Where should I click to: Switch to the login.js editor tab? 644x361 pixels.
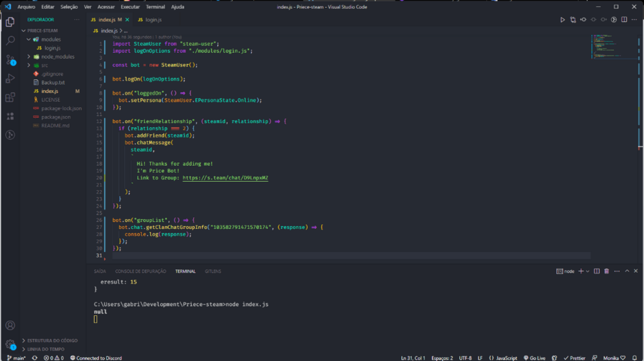[x=149, y=20]
